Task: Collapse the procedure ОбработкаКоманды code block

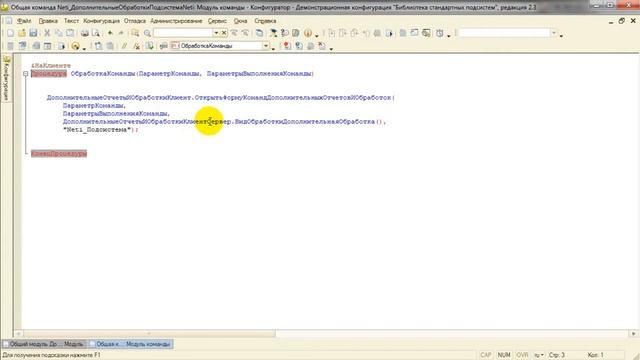Action: coord(25,74)
